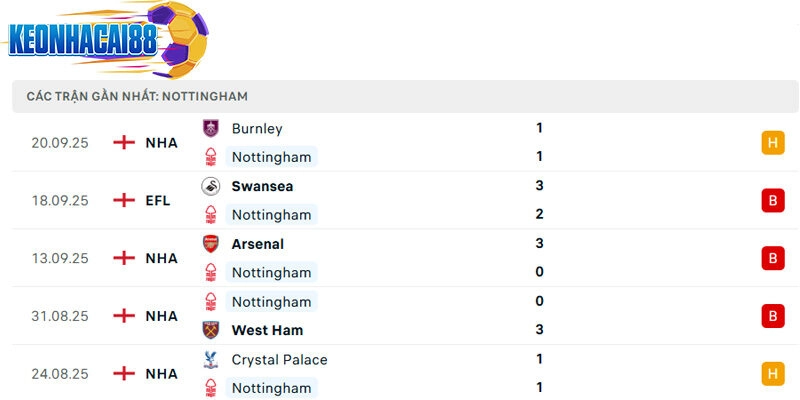800x400 pixels.
Task: Click England flag in 18.09.25 EFL row
Action: coord(124,200)
